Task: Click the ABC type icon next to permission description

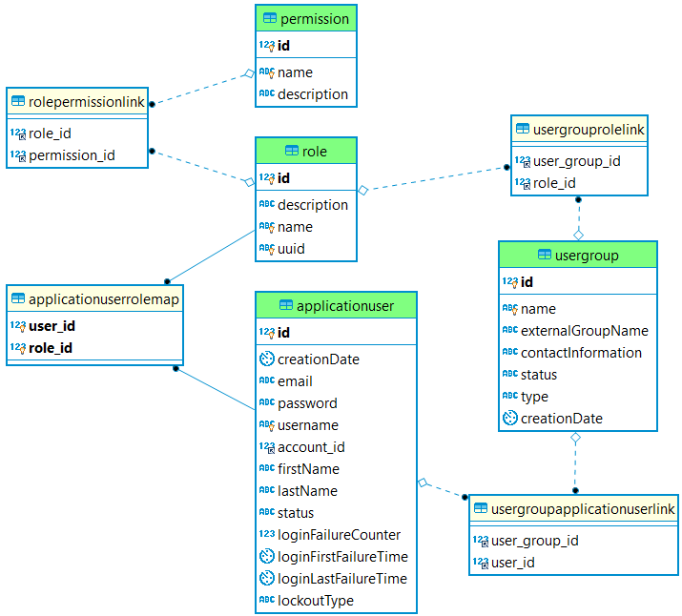Action: pyautogui.click(x=267, y=93)
